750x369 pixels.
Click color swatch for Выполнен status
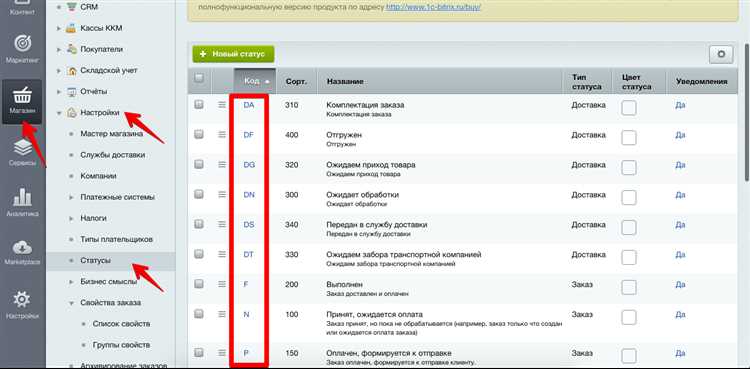(629, 288)
